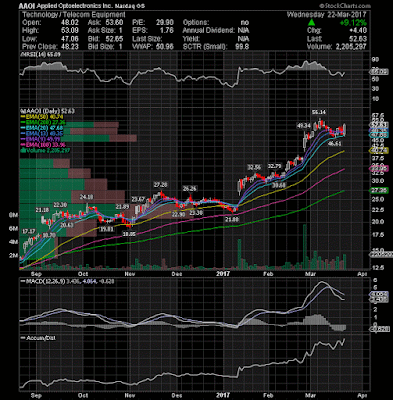Click the Bid price 52.65

tap(114, 39)
